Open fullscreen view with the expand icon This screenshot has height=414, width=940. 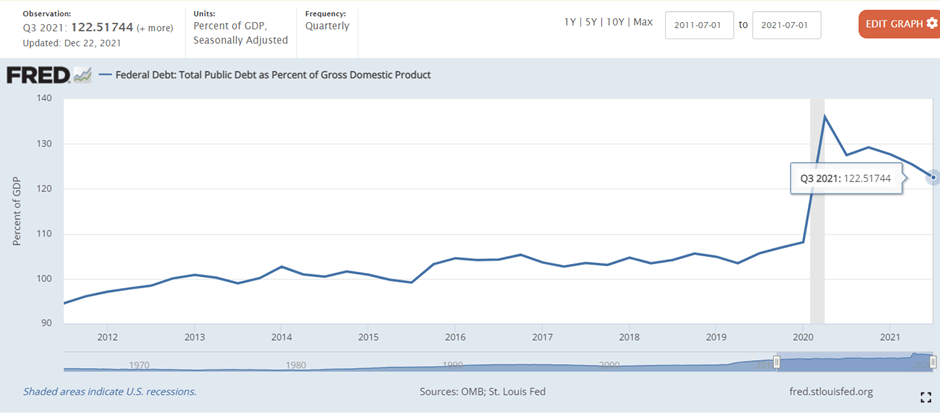tap(926, 398)
